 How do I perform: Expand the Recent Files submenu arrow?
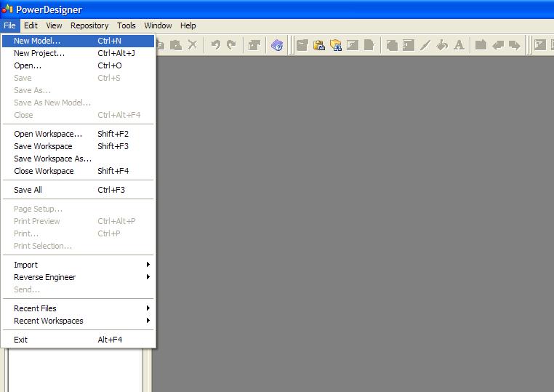tap(148, 308)
